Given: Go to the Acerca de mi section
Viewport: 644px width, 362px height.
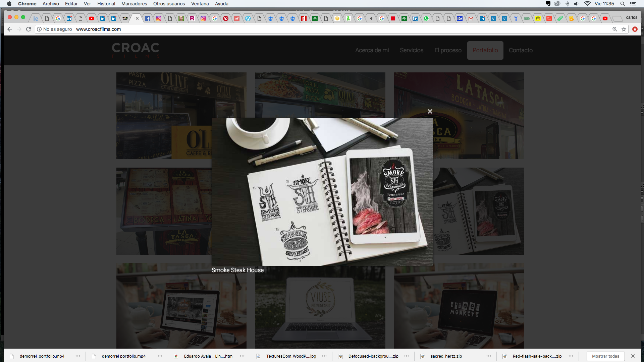Looking at the screenshot, I should tap(372, 50).
